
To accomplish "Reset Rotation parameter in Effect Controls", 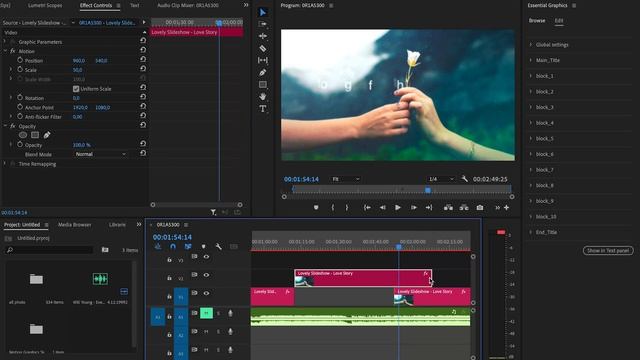I will (143, 97).
